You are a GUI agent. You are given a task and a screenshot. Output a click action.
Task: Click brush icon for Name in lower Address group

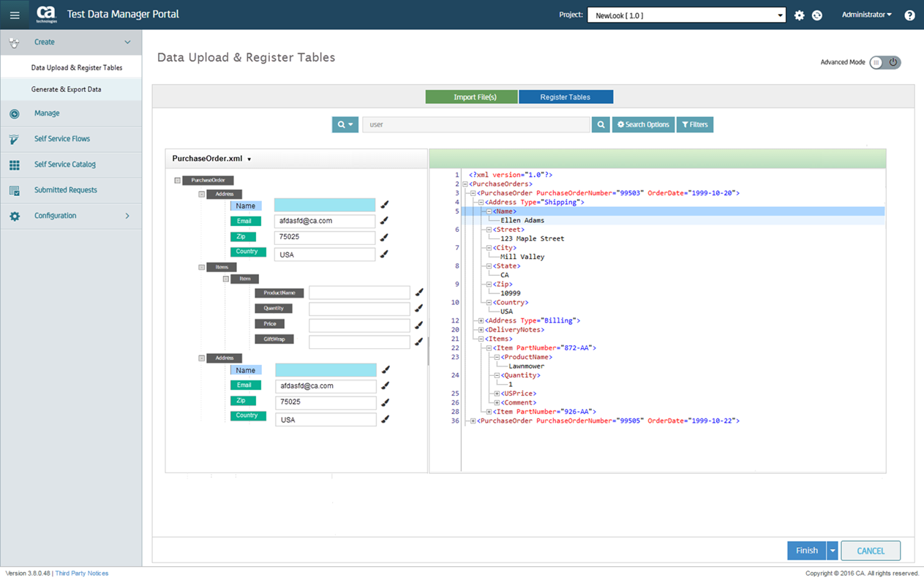tap(386, 369)
